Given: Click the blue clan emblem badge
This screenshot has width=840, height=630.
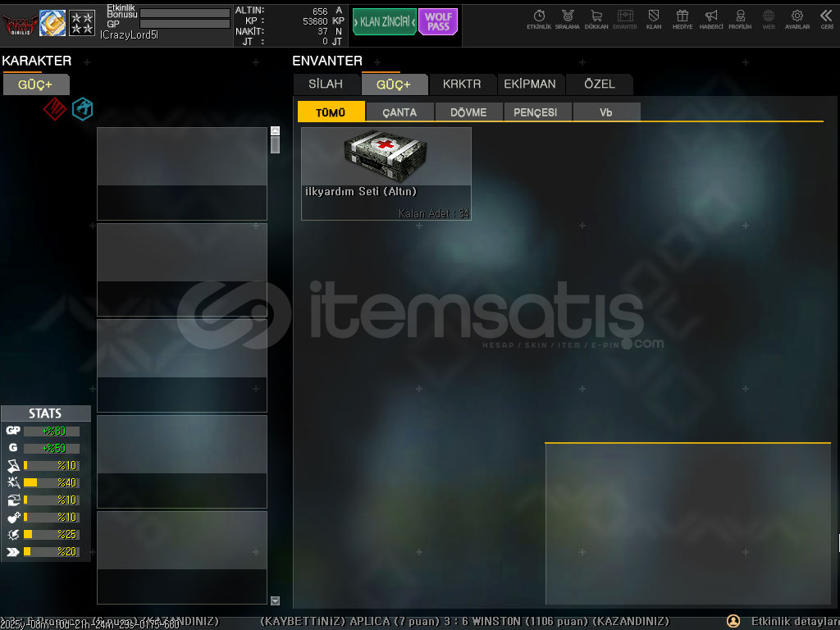Looking at the screenshot, I should coord(52,23).
